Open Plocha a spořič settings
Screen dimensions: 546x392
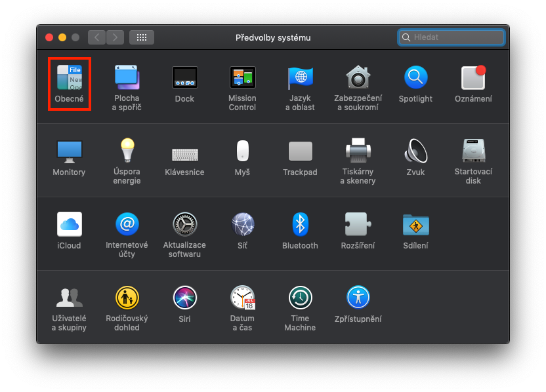pos(127,78)
